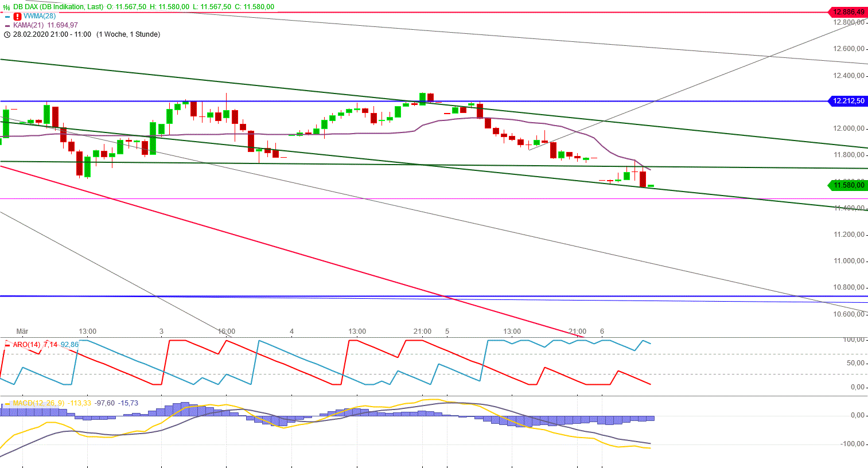Viewport: 868px width, 468px height.
Task: Click the MACD signal value -97,60
Action: (x=105, y=403)
